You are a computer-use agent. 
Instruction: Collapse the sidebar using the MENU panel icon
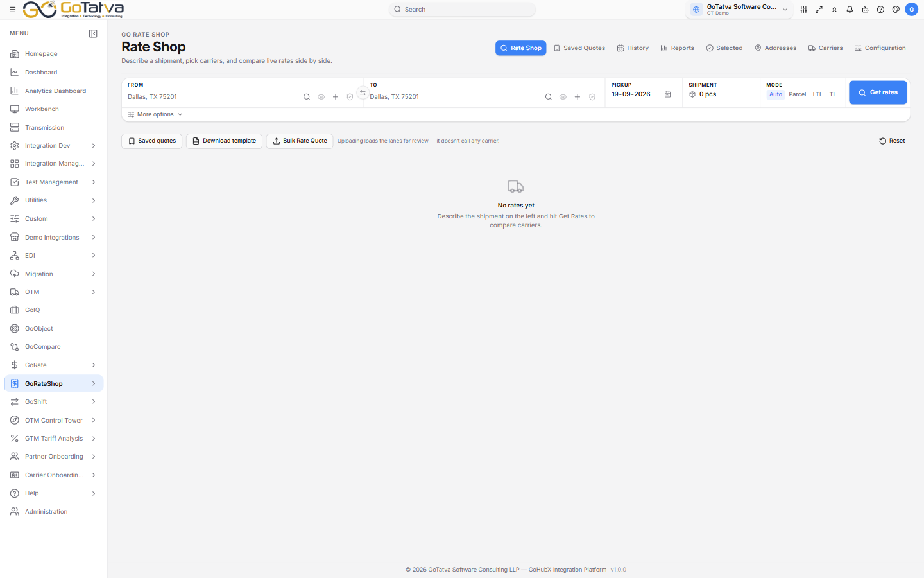tap(93, 33)
